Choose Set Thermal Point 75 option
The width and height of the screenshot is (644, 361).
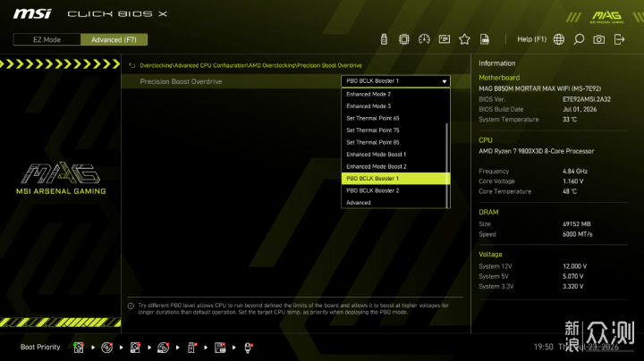click(394, 130)
